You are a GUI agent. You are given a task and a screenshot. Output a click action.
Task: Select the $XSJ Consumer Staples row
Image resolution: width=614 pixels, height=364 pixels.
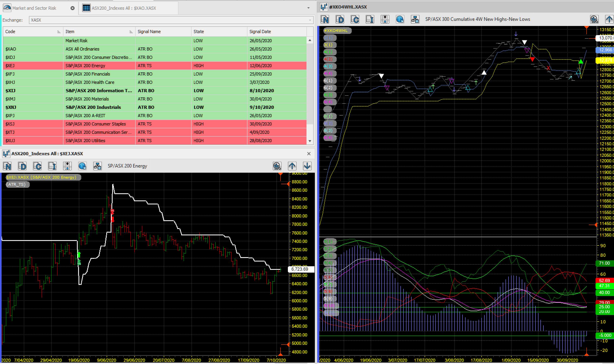click(155, 124)
